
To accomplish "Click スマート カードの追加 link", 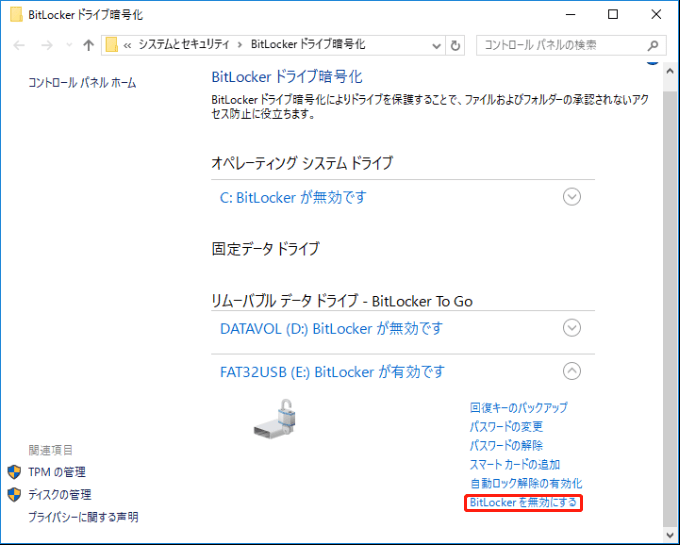I will (x=515, y=464).
